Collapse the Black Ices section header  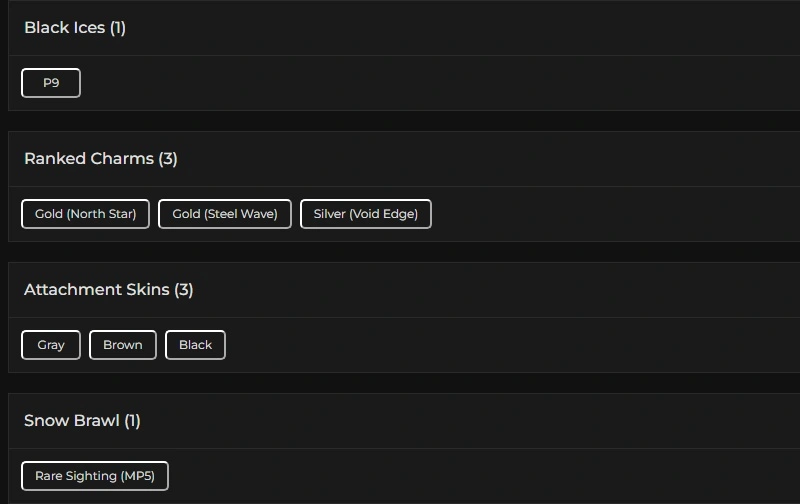coord(64,28)
